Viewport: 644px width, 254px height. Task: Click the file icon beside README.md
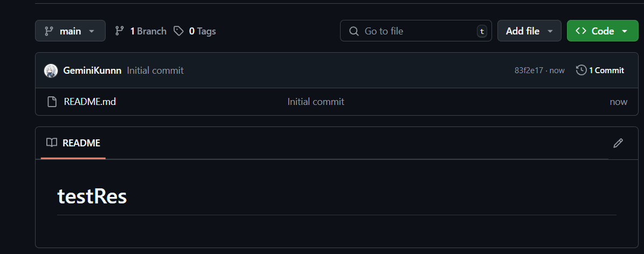52,102
